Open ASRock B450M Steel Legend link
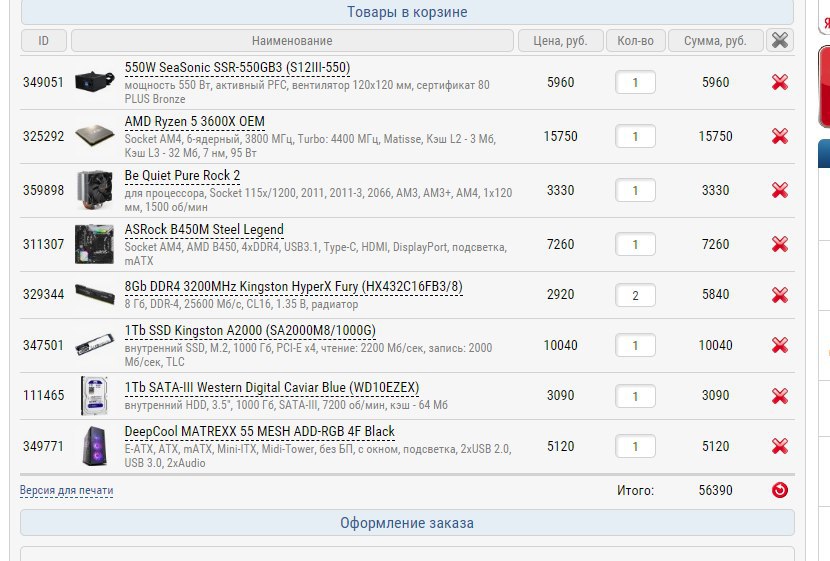 coord(204,230)
